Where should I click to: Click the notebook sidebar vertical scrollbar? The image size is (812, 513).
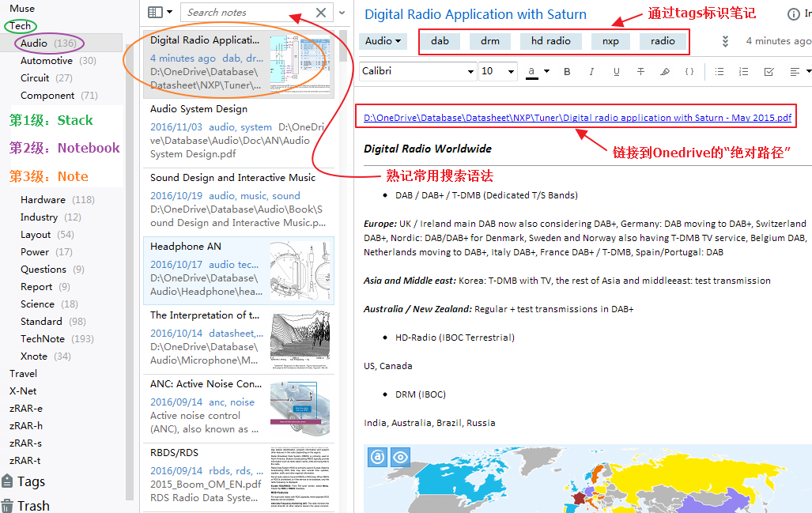click(130, 272)
